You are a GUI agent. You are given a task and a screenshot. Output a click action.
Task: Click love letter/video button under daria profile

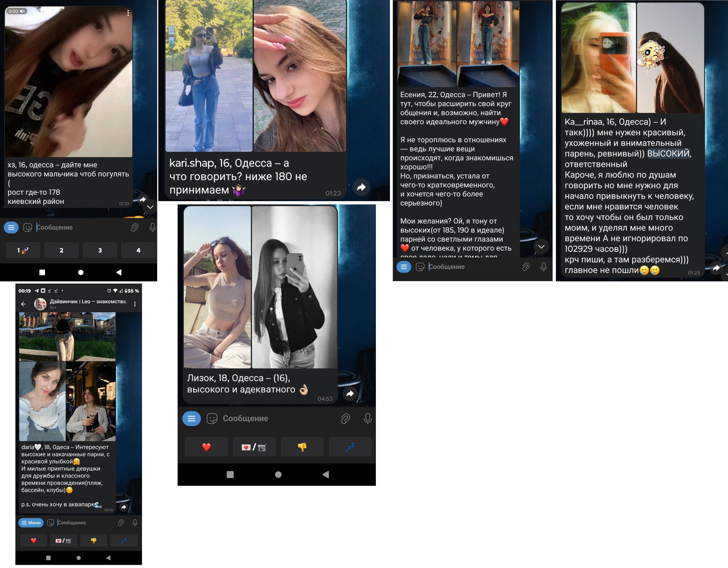[x=63, y=541]
